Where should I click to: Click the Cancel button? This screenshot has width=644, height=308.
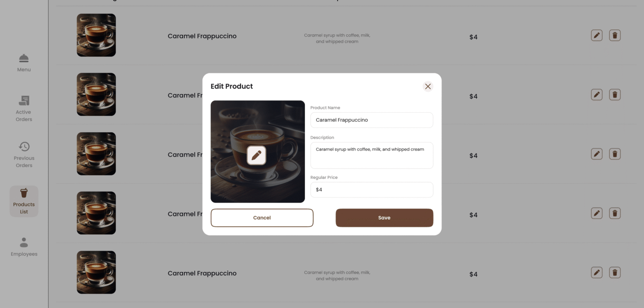pyautogui.click(x=262, y=218)
